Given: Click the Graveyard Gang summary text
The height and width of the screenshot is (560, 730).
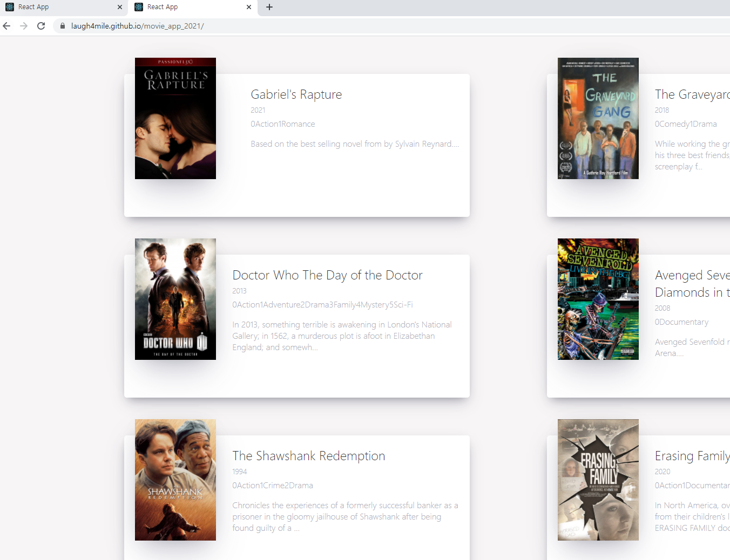Looking at the screenshot, I should tap(692, 155).
